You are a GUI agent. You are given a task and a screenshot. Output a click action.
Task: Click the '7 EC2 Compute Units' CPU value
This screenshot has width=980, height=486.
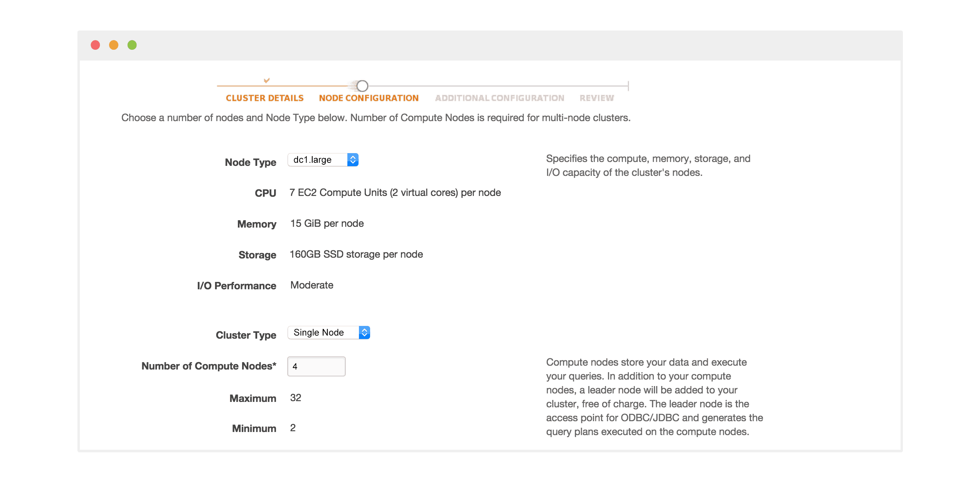coord(395,192)
